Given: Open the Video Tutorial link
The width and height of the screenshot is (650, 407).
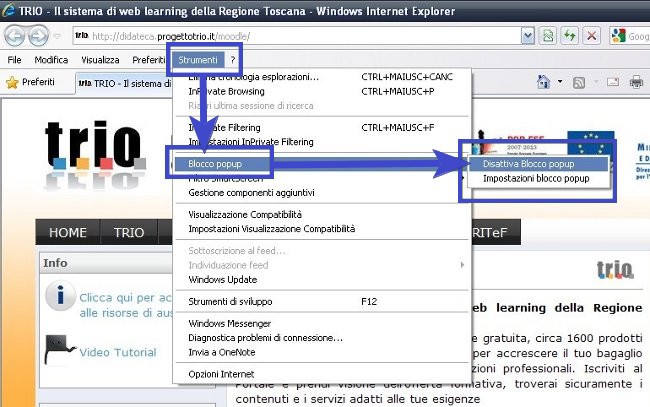Looking at the screenshot, I should pos(118,353).
